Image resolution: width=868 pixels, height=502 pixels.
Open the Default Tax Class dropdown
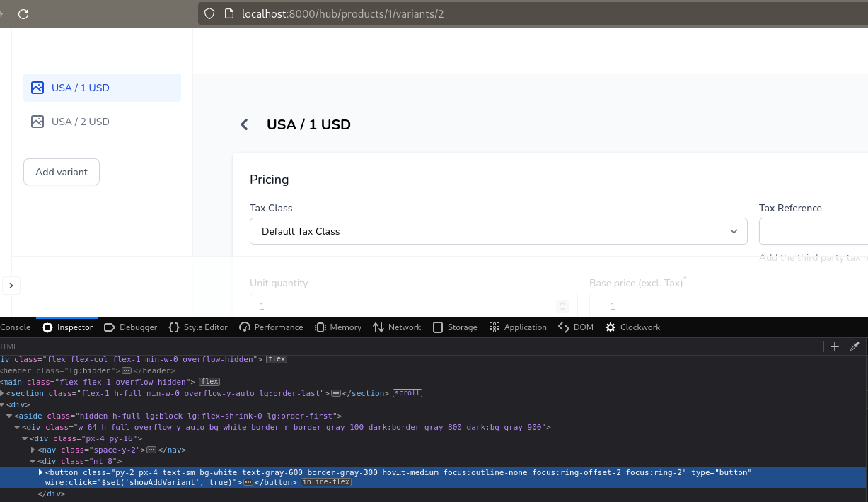(x=734, y=231)
